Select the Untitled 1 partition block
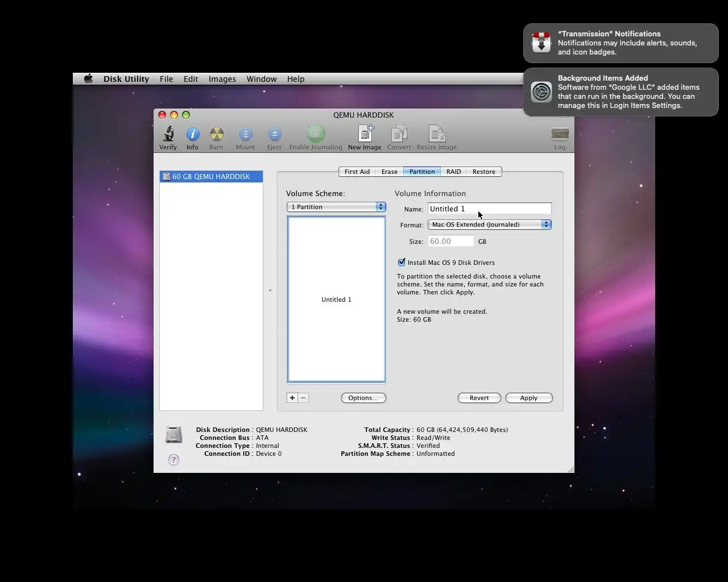The height and width of the screenshot is (582, 728). pyautogui.click(x=337, y=300)
